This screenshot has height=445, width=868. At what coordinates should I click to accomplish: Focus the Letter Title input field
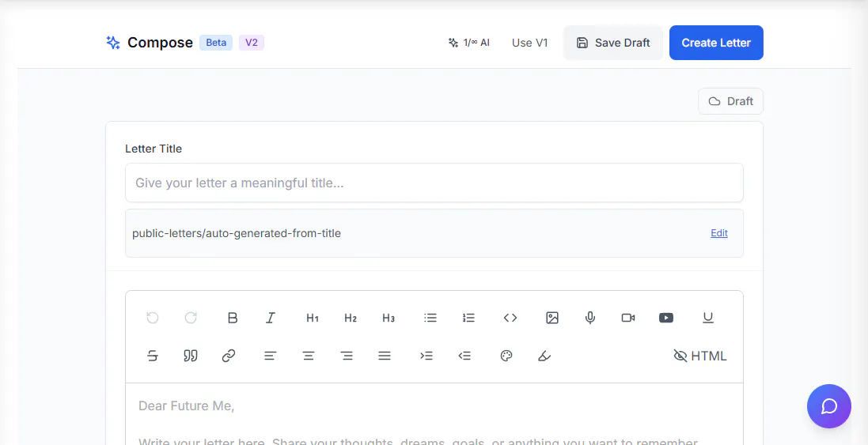pyautogui.click(x=434, y=183)
